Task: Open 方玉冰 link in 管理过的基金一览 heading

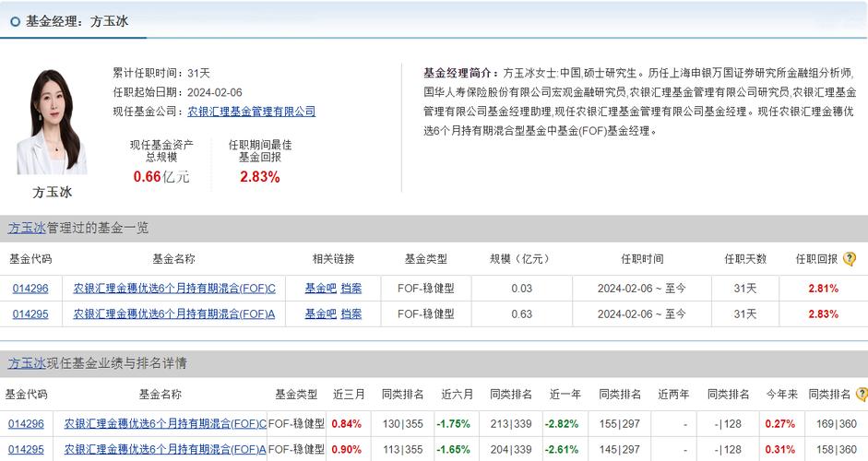Action: pos(27,228)
